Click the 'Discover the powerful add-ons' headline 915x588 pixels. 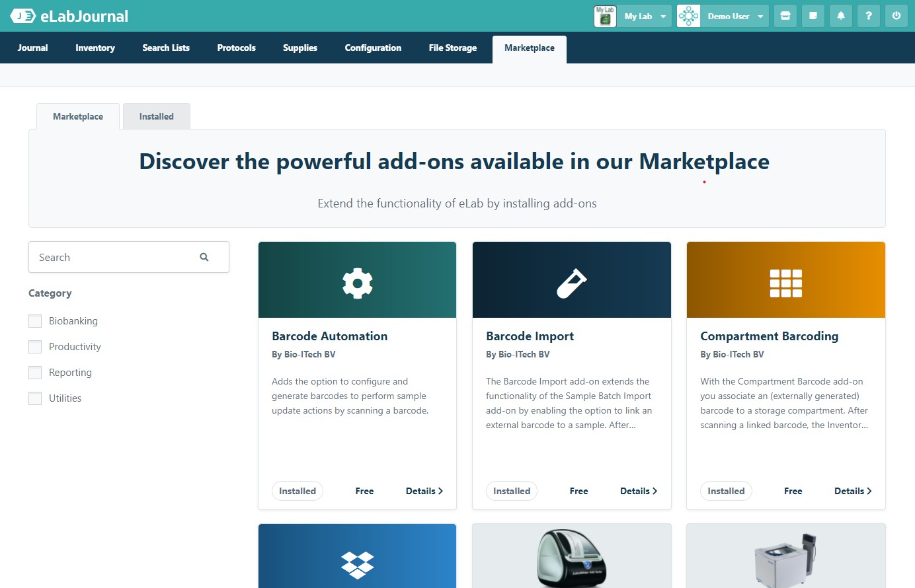coord(454,162)
